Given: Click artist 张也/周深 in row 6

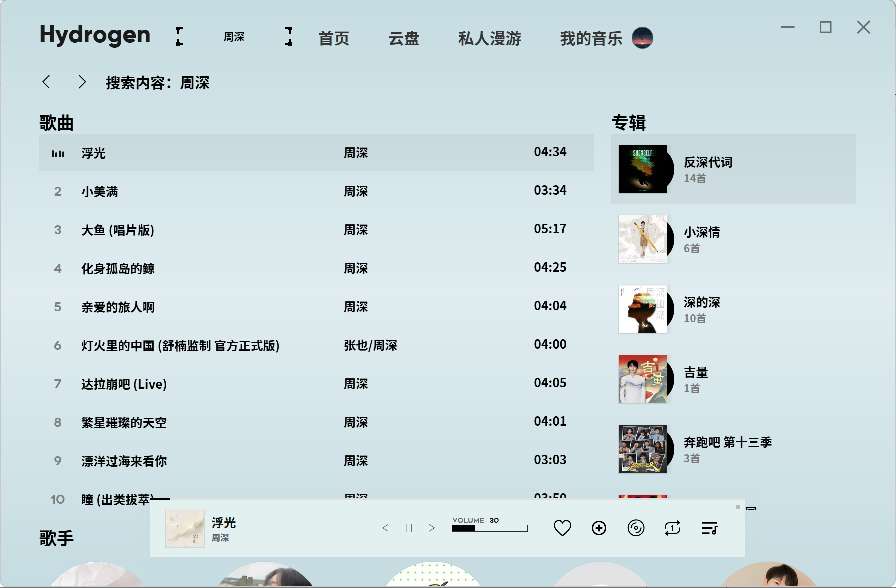Looking at the screenshot, I should [370, 345].
